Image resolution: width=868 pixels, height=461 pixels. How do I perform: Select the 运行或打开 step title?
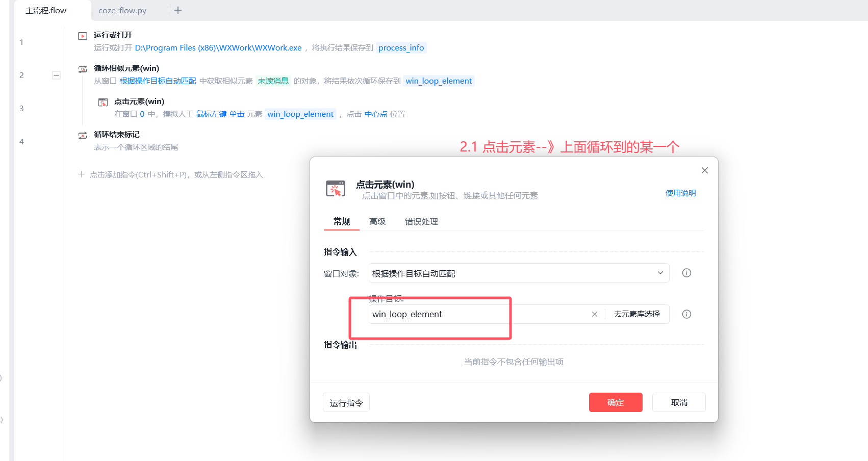[113, 35]
